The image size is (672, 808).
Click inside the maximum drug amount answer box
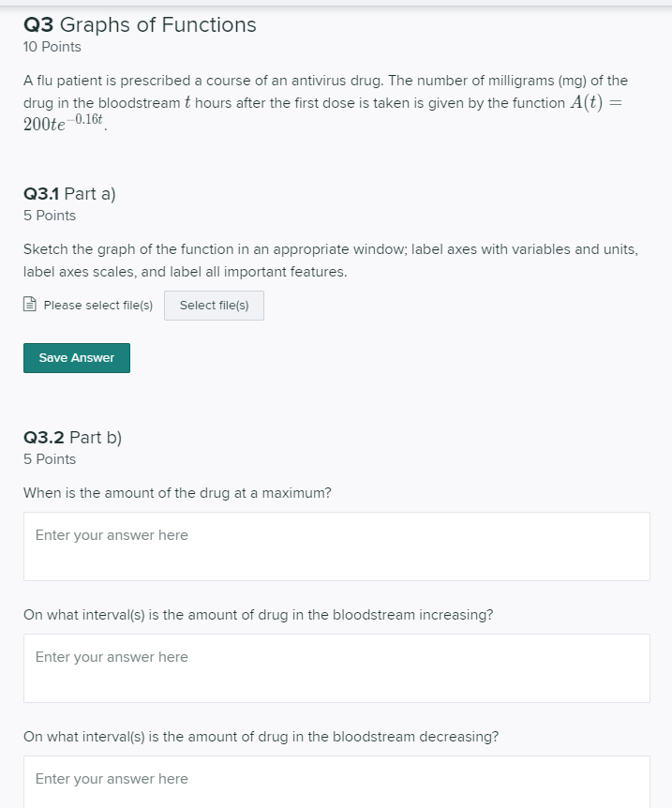(336, 546)
